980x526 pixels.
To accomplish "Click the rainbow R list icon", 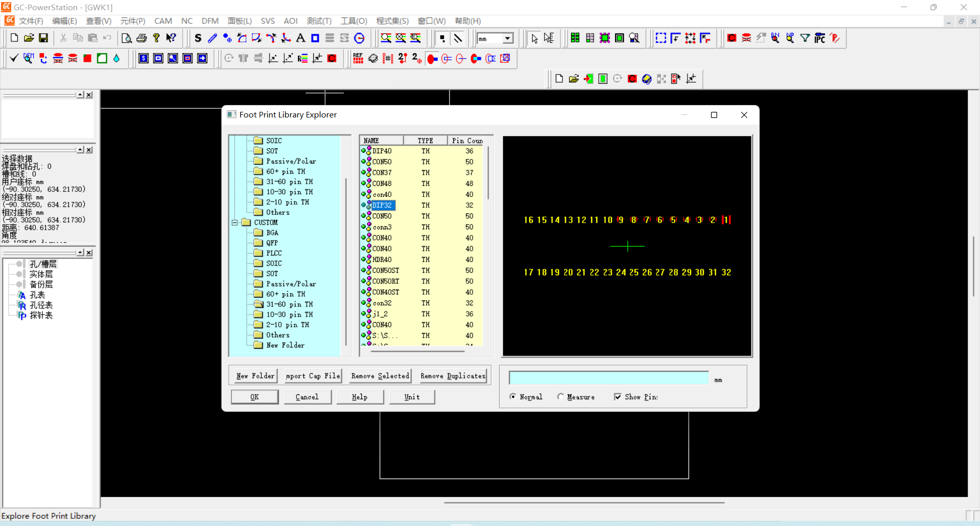I will click(303, 58).
